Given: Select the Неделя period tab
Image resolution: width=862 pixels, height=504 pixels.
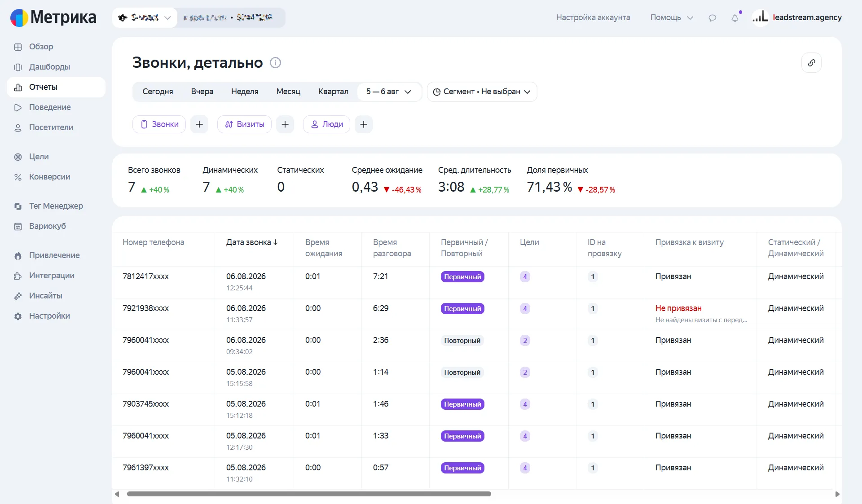Looking at the screenshot, I should click(x=245, y=92).
